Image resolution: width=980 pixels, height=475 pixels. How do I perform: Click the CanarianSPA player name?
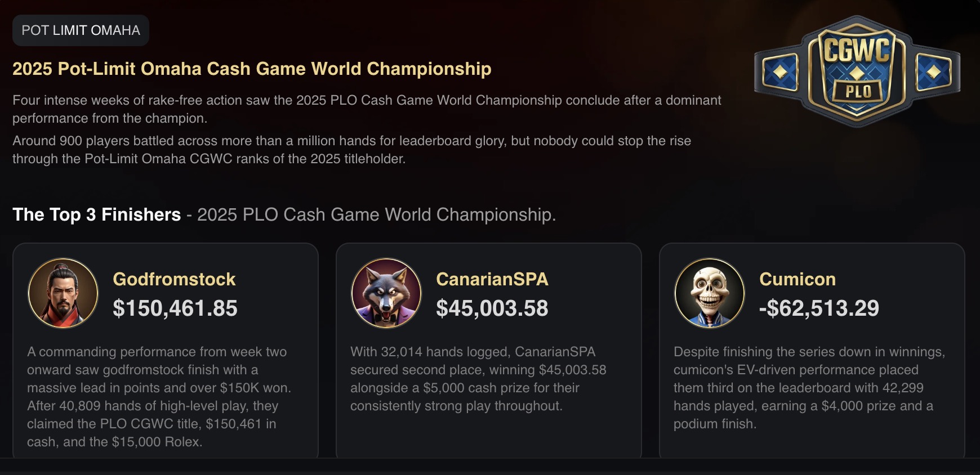pyautogui.click(x=492, y=279)
